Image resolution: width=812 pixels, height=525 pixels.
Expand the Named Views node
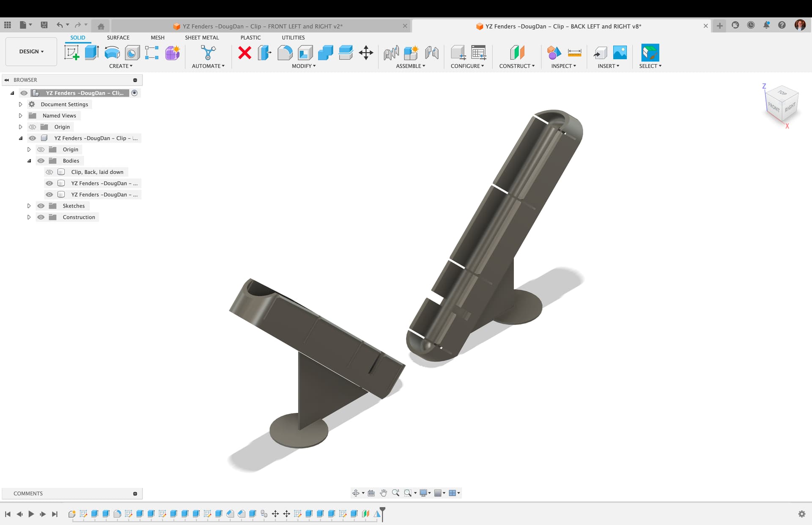coord(20,115)
